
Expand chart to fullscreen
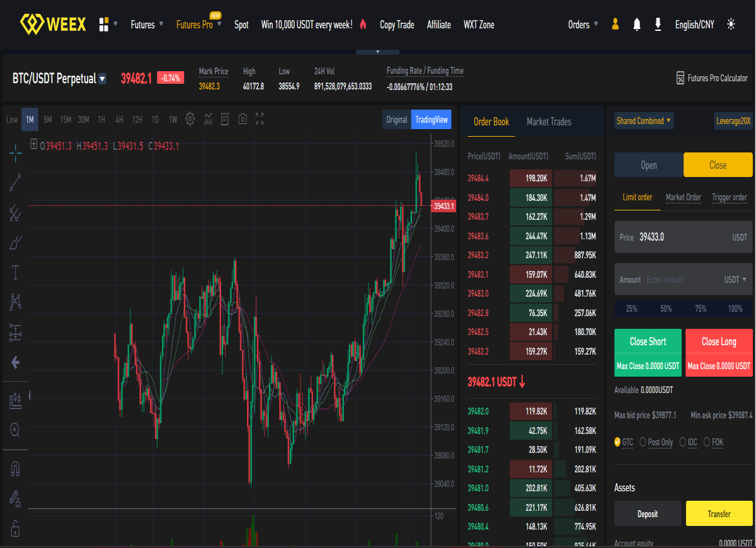[260, 119]
